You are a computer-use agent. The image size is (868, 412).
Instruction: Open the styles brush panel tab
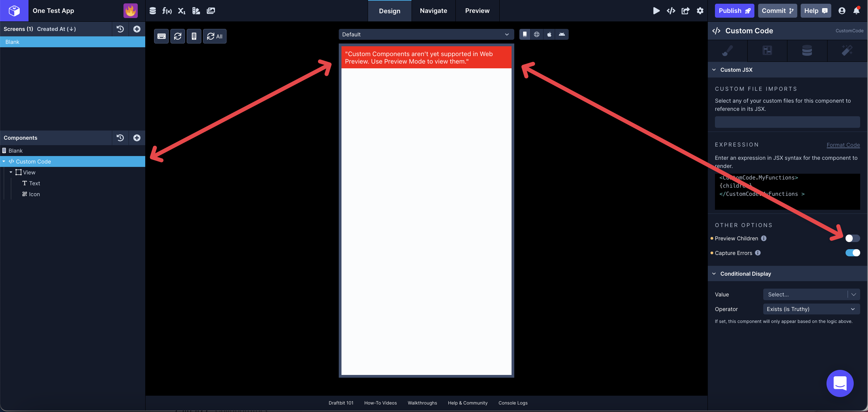click(728, 51)
